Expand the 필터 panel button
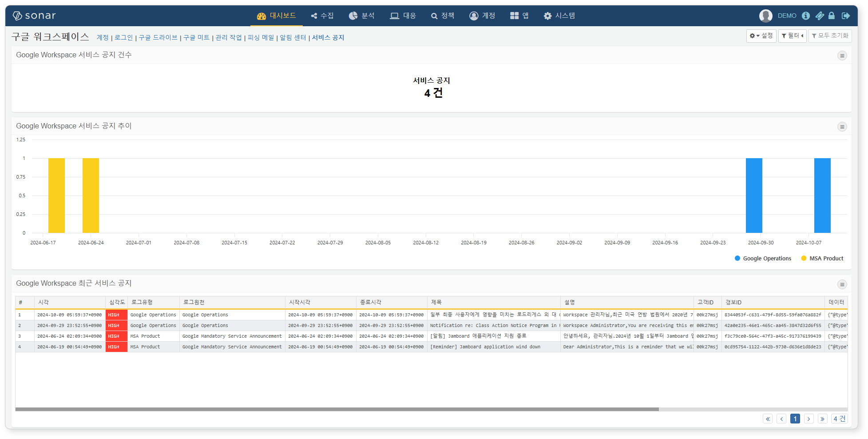This screenshot has width=868, height=439. click(792, 36)
